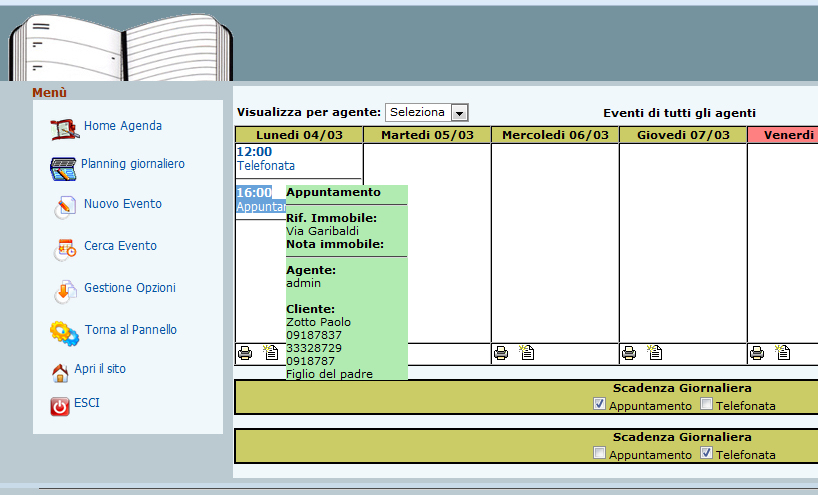Click new note icon under Mercoledi column
818x495 pixels.
pos(526,352)
